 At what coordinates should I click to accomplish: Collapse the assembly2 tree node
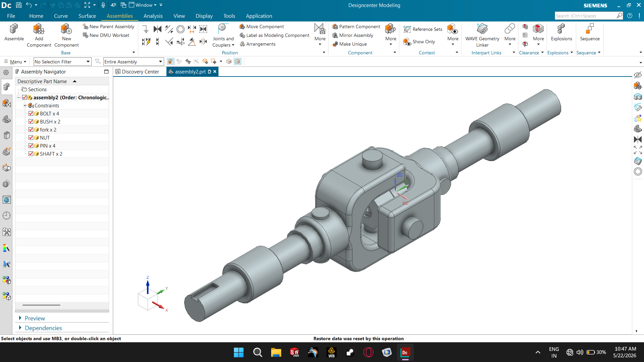pyautogui.click(x=19, y=97)
